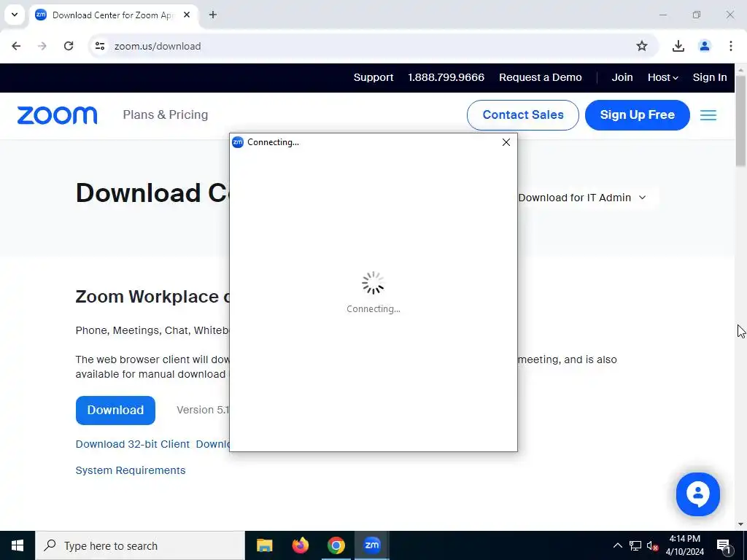This screenshot has width=747, height=560.
Task: Show hidden system tray icons
Action: click(x=617, y=545)
